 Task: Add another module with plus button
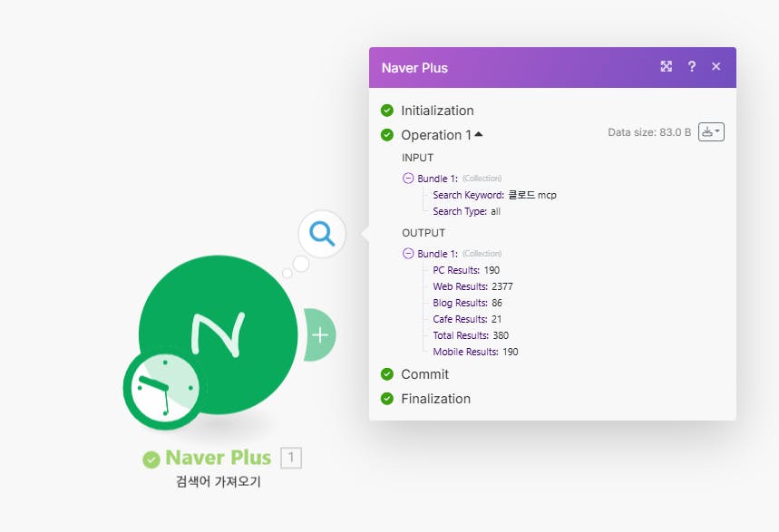(x=320, y=334)
